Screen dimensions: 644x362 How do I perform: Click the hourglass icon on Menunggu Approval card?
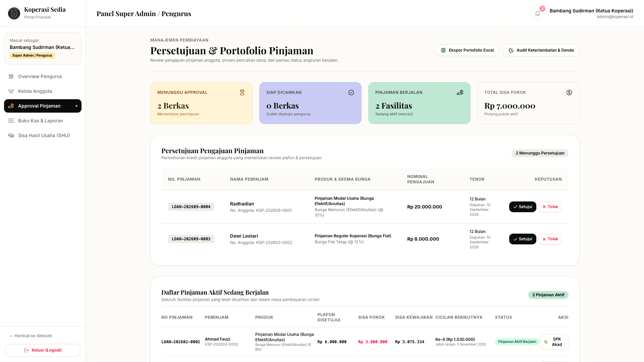[x=242, y=93]
